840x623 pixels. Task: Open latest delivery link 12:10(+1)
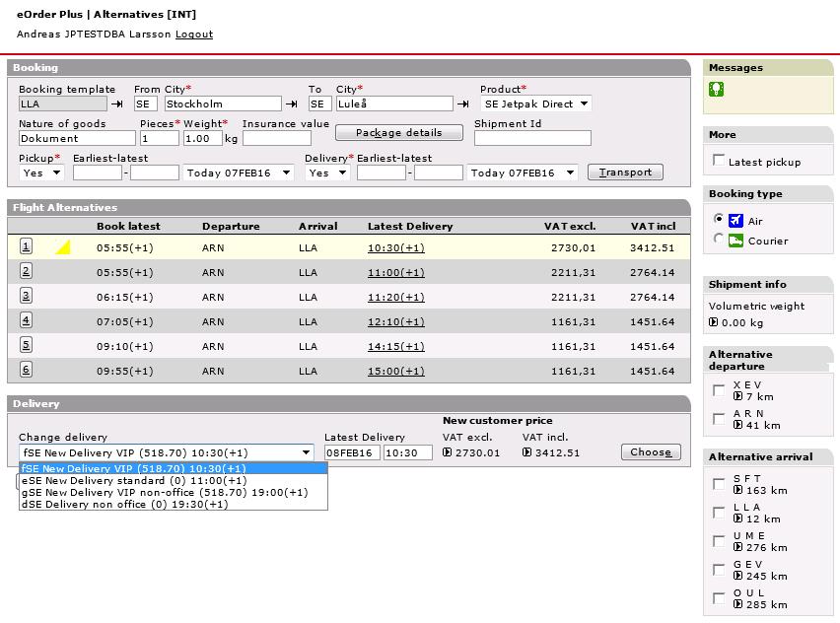396,322
